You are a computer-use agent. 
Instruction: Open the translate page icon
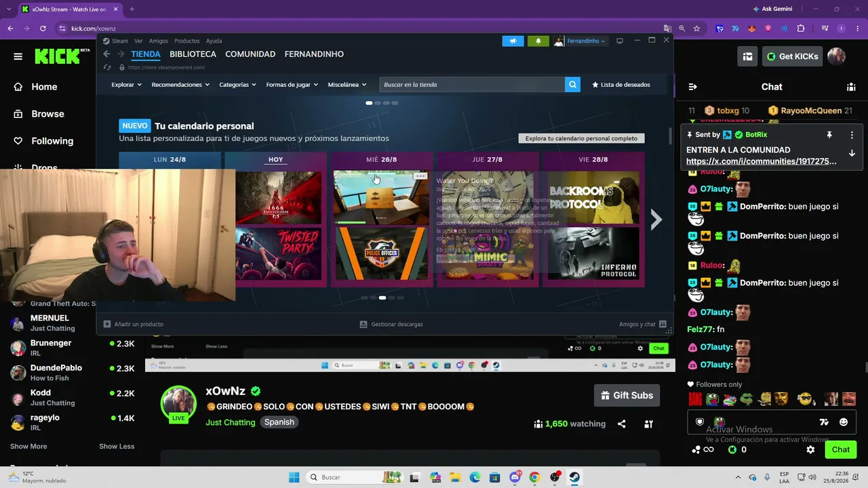pyautogui.click(x=668, y=28)
